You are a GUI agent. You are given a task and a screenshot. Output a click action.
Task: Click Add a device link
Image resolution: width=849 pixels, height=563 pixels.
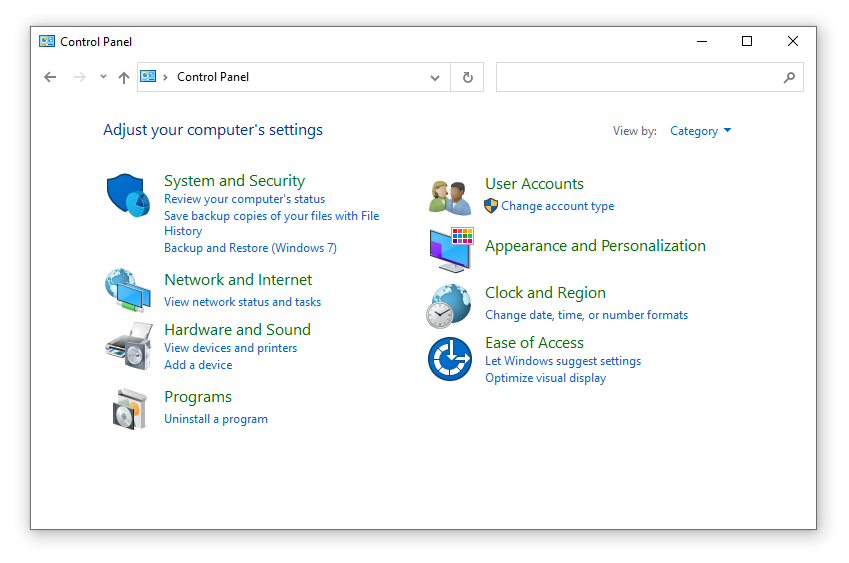[x=198, y=364]
